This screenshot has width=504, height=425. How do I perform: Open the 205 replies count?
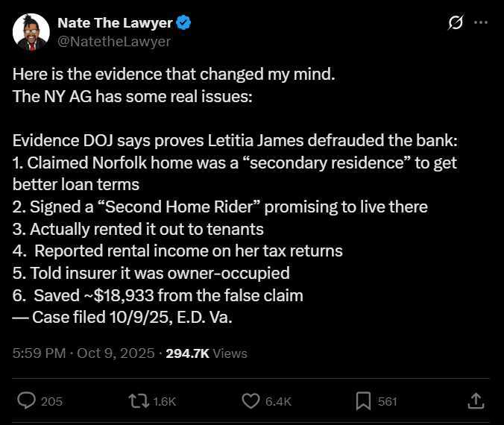[51, 401]
